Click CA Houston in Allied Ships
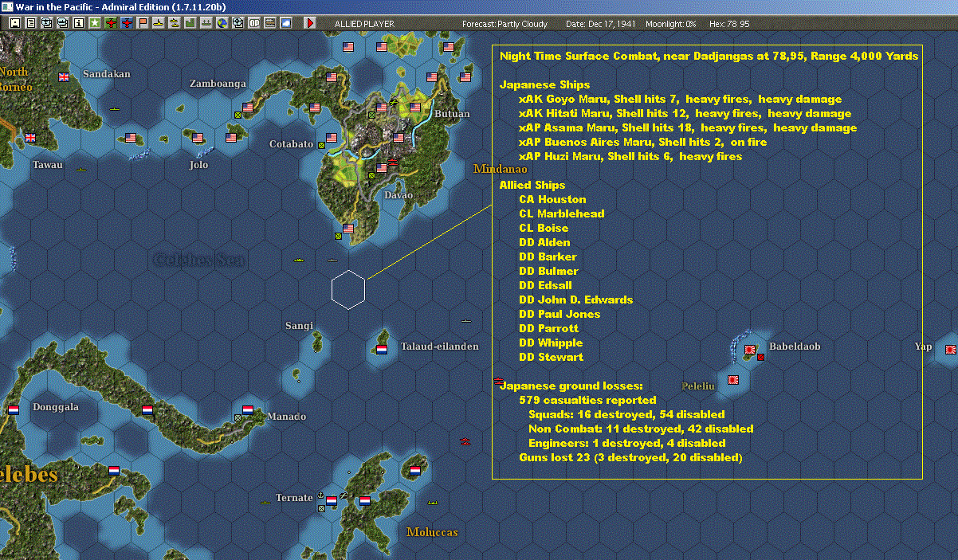The image size is (958, 560). pyautogui.click(x=552, y=200)
